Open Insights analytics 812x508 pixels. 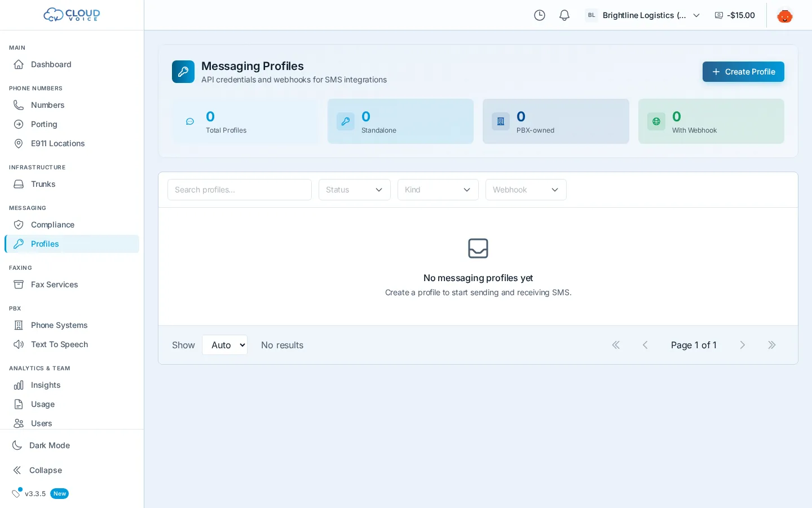click(72, 385)
